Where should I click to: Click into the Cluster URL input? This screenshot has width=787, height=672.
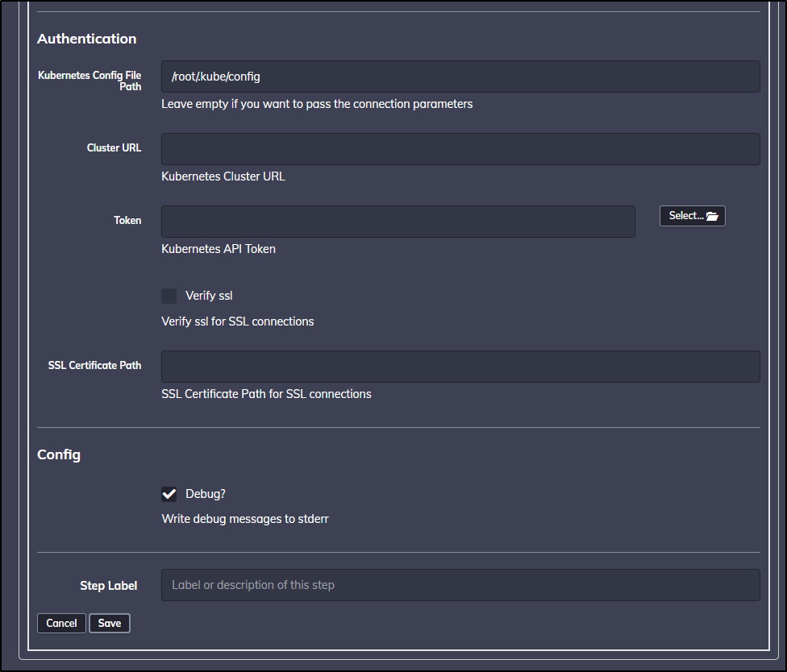[460, 149]
